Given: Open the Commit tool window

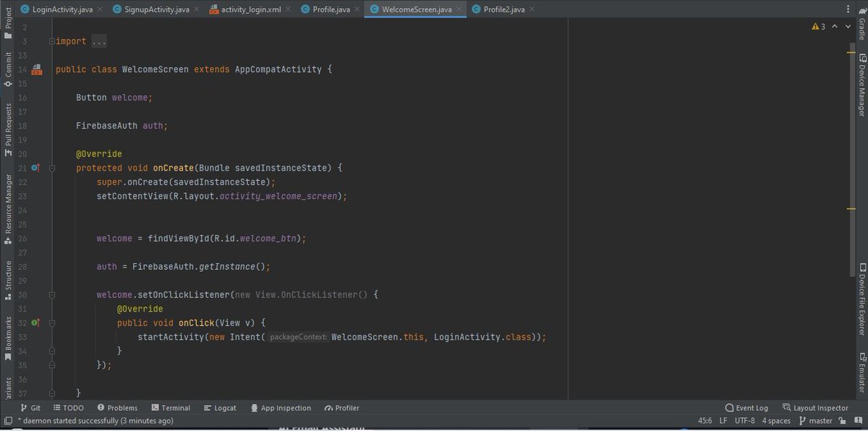Looking at the screenshot, I should 8,70.
